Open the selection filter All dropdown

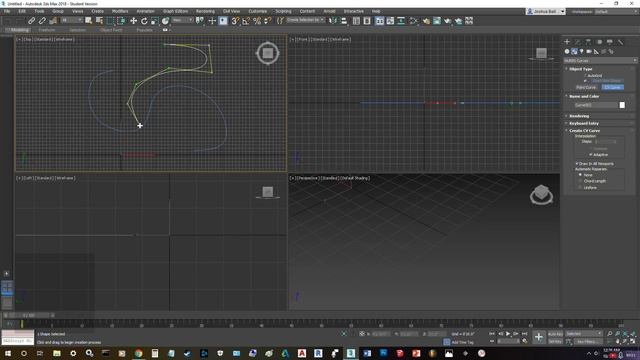(71, 20)
